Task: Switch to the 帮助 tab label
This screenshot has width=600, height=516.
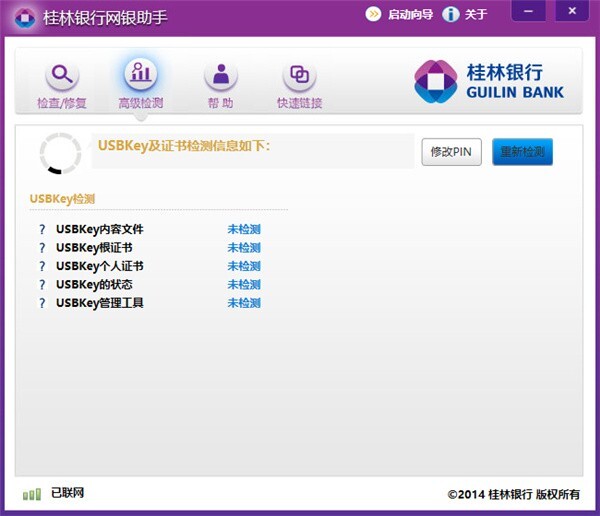Action: point(220,103)
